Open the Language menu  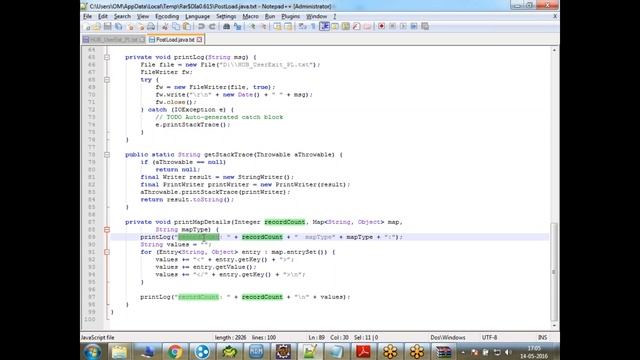click(197, 16)
